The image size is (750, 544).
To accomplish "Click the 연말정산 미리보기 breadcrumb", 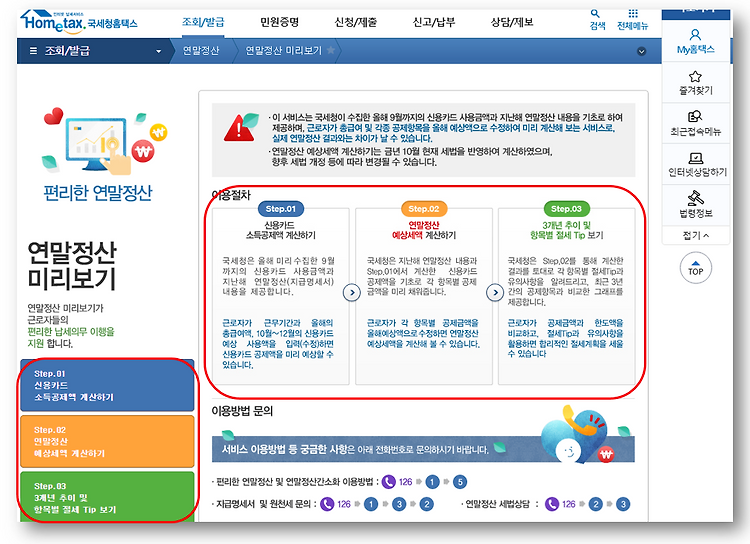I will [284, 51].
